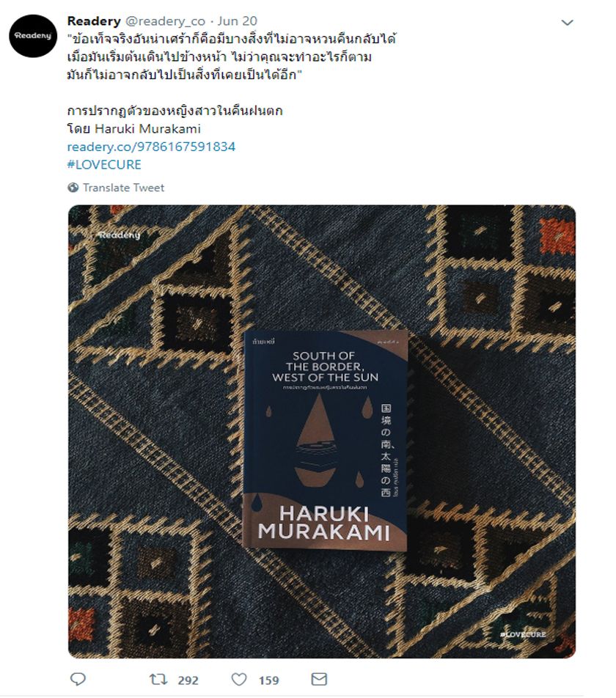616x698 pixels.
Task: Click Translate Tweet link
Action: tap(123, 188)
